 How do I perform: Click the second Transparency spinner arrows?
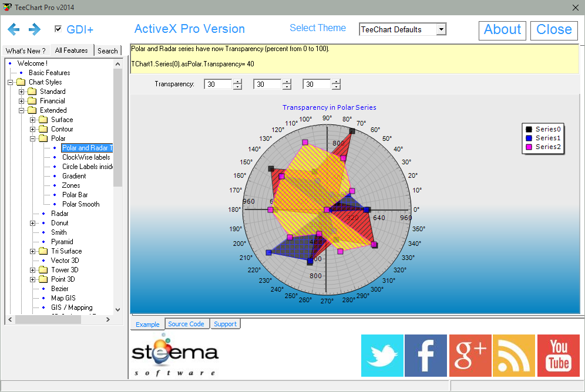287,85
